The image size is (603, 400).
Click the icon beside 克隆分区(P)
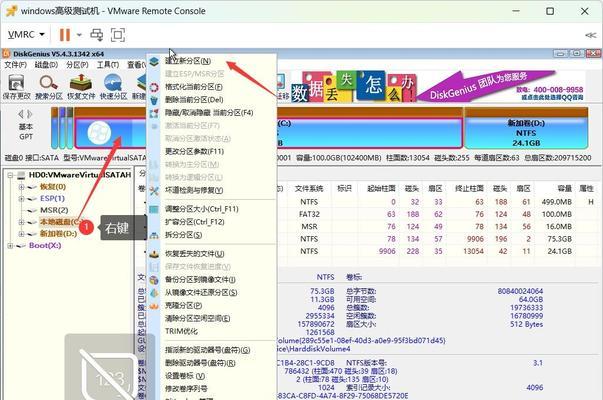(x=154, y=306)
